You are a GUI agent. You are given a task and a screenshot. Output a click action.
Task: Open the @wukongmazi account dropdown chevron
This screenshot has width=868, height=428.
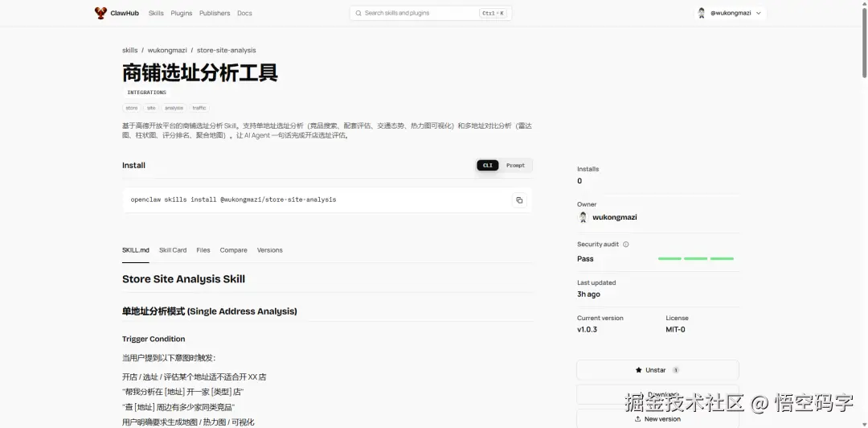tap(759, 14)
